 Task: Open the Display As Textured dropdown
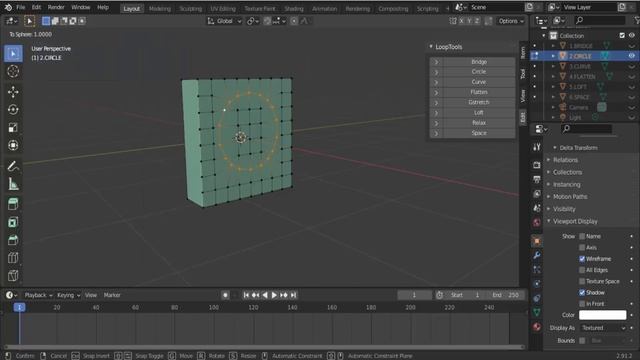tap(603, 328)
